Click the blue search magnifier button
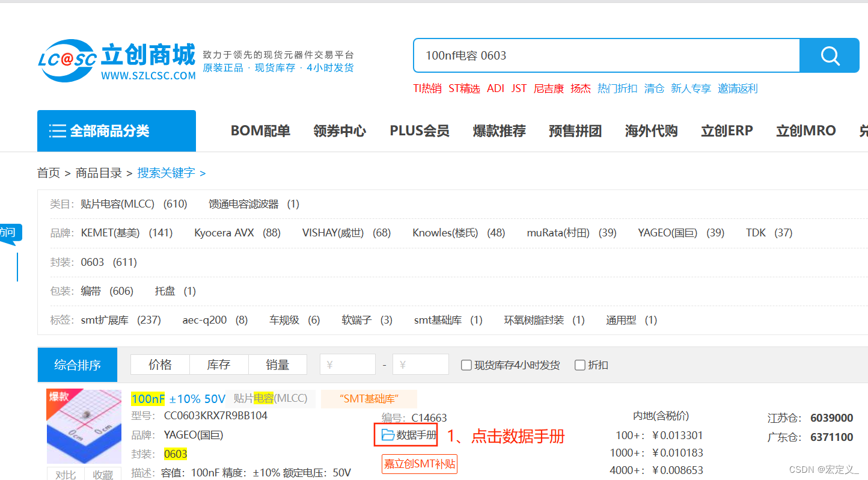This screenshot has width=868, height=480. [830, 55]
